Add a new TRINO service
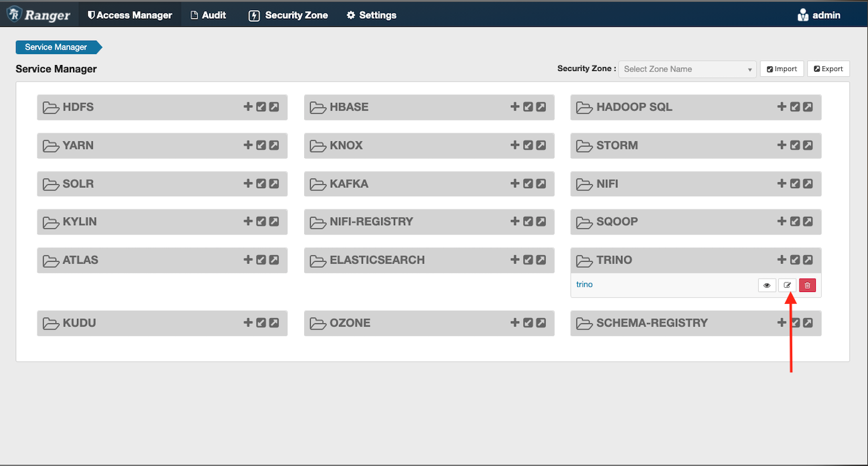 [x=782, y=260]
